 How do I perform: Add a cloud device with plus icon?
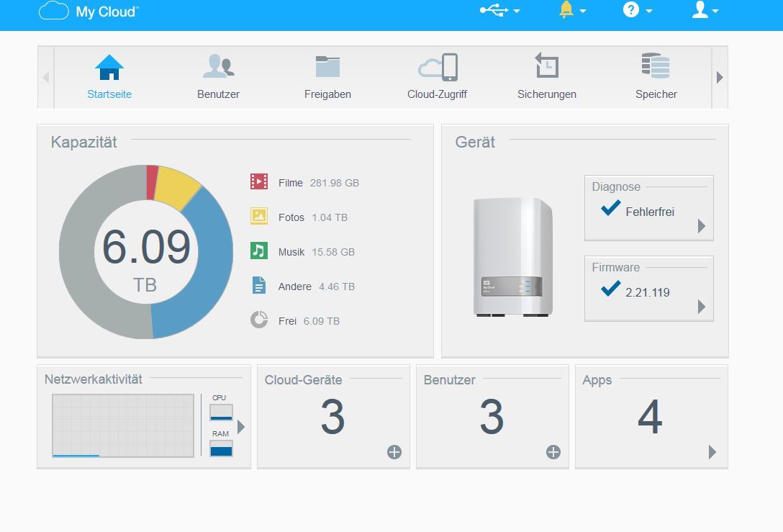click(x=394, y=452)
